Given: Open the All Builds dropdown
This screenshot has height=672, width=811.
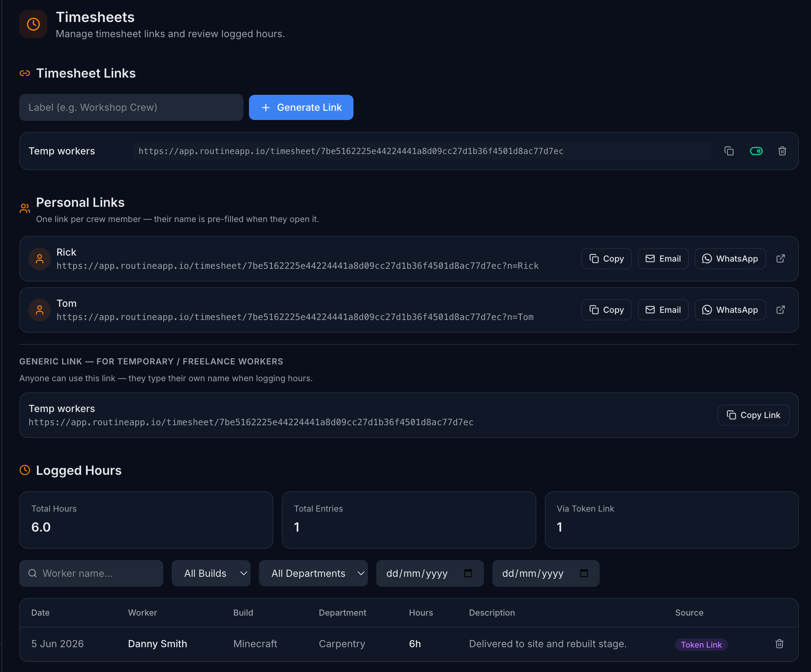Looking at the screenshot, I should (x=211, y=573).
